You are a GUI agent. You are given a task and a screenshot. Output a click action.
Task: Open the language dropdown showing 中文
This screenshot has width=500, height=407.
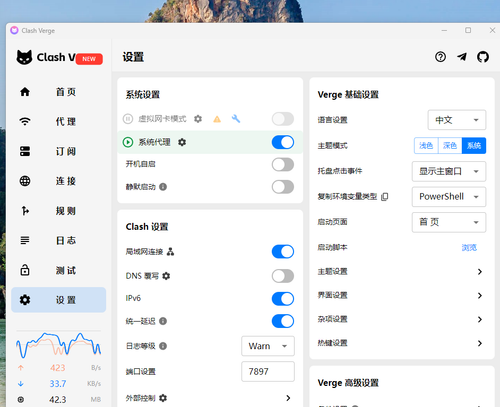[457, 120]
